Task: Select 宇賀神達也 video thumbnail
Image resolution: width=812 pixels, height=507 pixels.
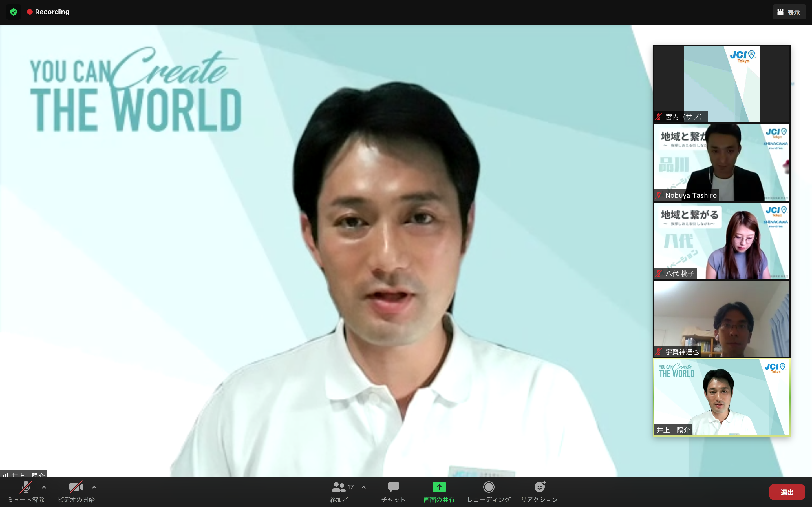Action: (x=721, y=319)
